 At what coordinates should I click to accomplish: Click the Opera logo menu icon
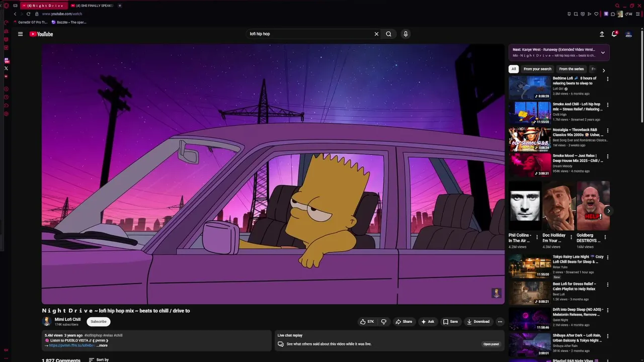click(6, 6)
